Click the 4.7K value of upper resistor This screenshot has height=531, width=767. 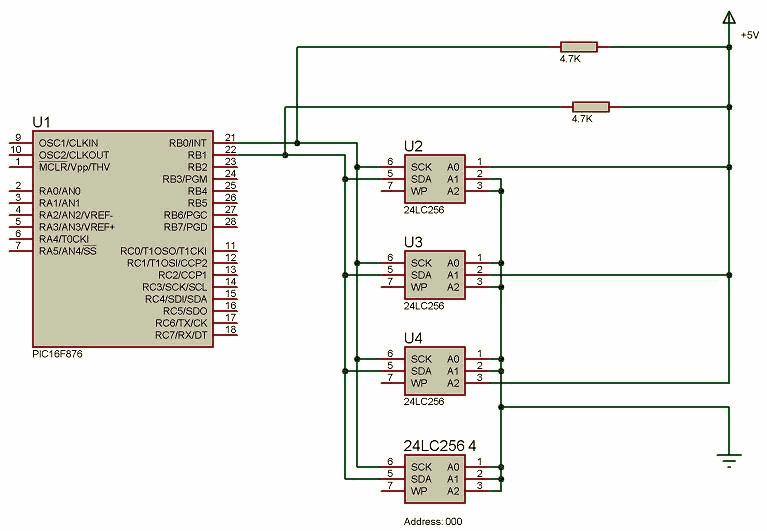click(570, 59)
